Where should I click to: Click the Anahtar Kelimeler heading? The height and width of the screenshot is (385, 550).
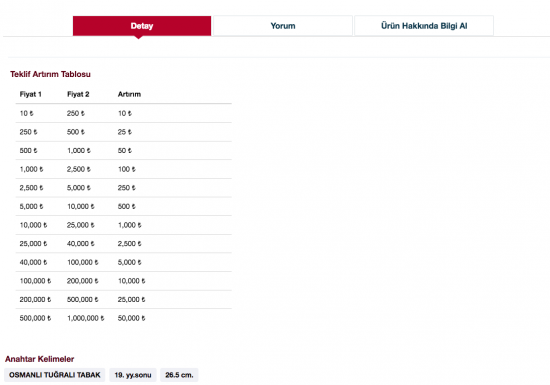(x=39, y=359)
